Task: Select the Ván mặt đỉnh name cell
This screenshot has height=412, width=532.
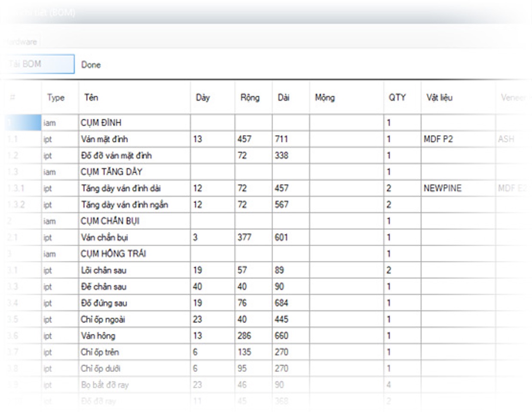Action: click(135, 139)
